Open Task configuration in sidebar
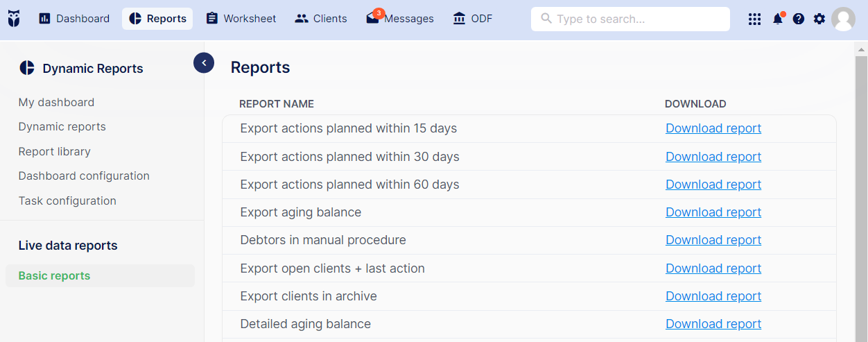 coord(67,200)
